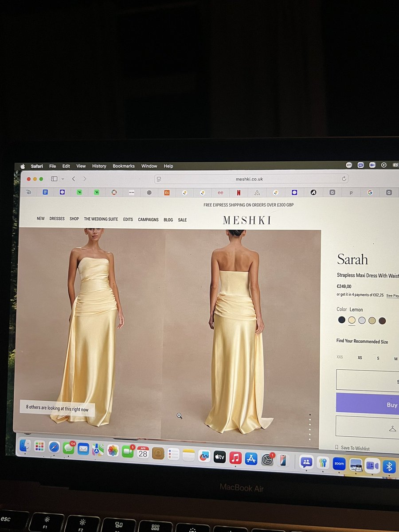Open Notes from the dock

point(188,455)
